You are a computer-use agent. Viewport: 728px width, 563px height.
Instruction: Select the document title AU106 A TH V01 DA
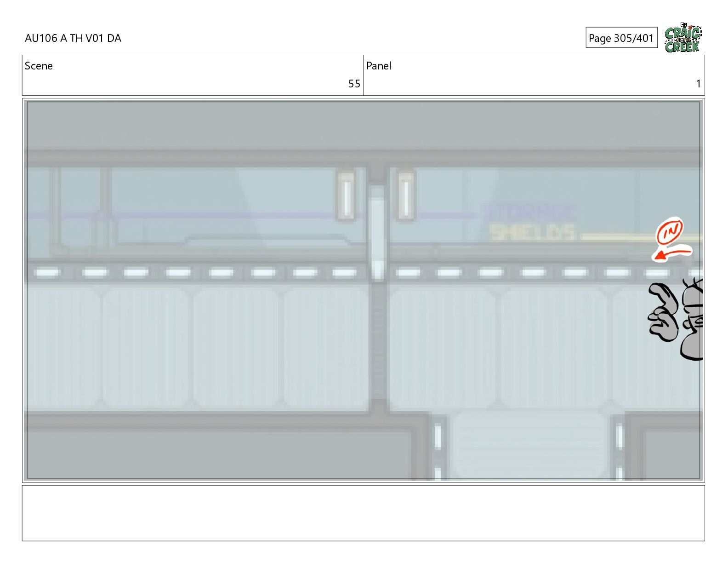[x=73, y=38]
